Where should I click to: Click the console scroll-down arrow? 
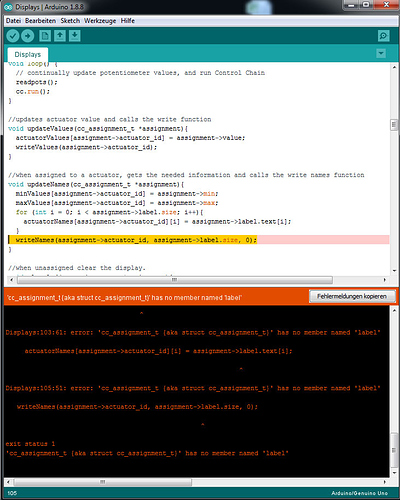394,473
